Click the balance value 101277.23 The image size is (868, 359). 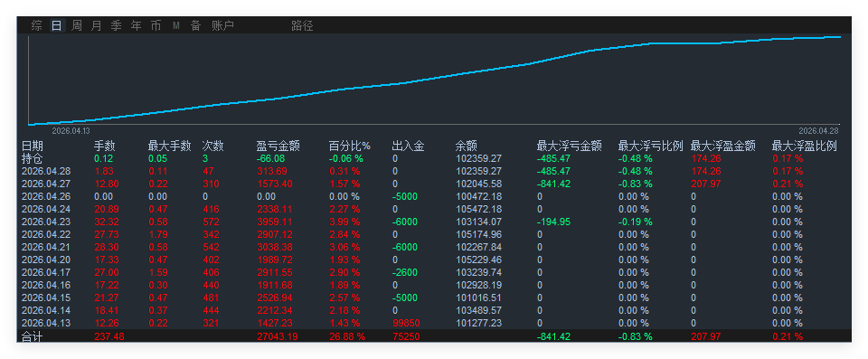[x=478, y=323]
